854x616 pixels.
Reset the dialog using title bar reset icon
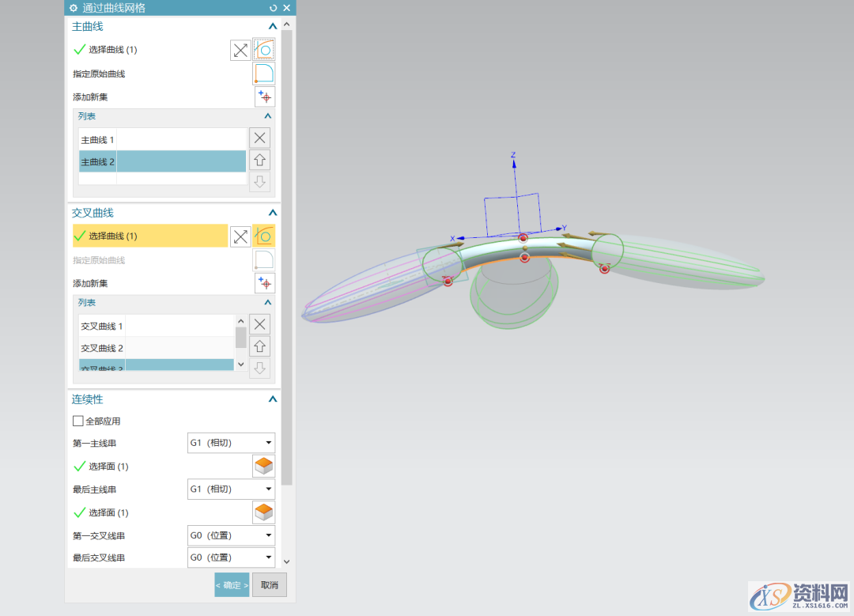[x=274, y=8]
